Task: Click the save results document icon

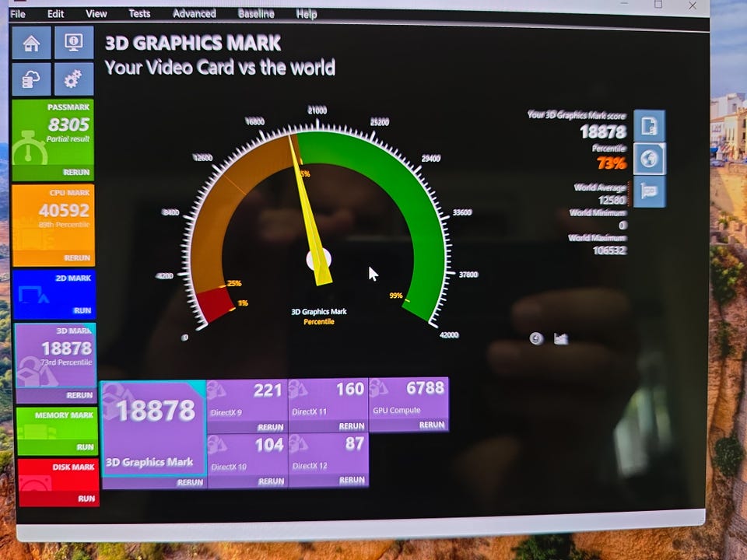Action: 649,126
